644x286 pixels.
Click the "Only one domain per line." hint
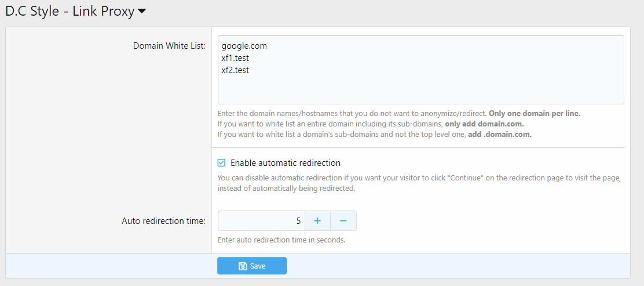[534, 114]
